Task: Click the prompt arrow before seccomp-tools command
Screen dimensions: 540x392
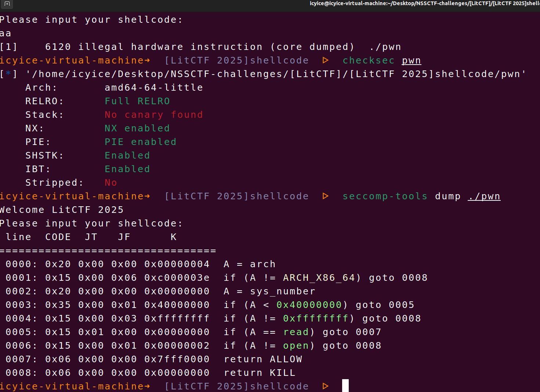Action: [x=325, y=196]
